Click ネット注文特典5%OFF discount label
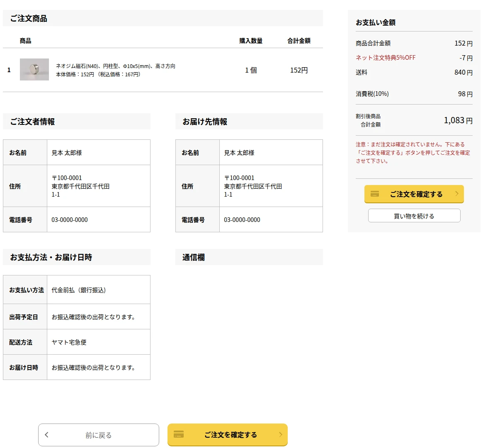 pos(385,58)
